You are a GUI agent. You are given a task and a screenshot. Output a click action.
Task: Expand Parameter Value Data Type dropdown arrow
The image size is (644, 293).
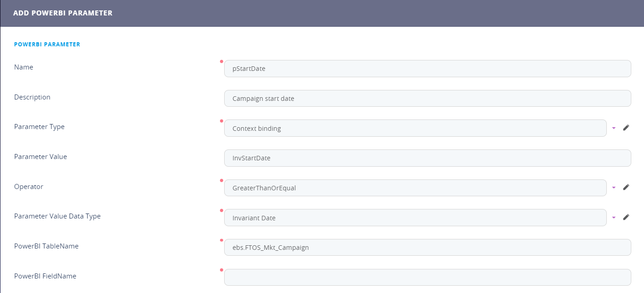pyautogui.click(x=614, y=218)
